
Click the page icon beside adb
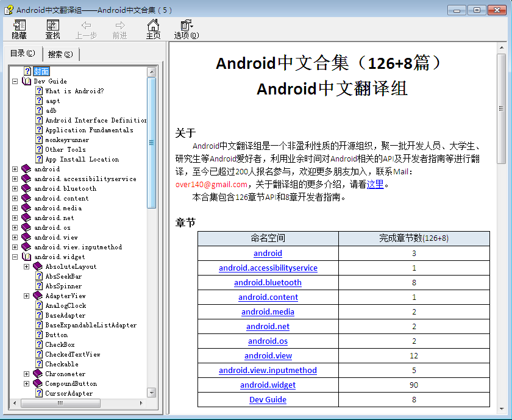click(39, 110)
